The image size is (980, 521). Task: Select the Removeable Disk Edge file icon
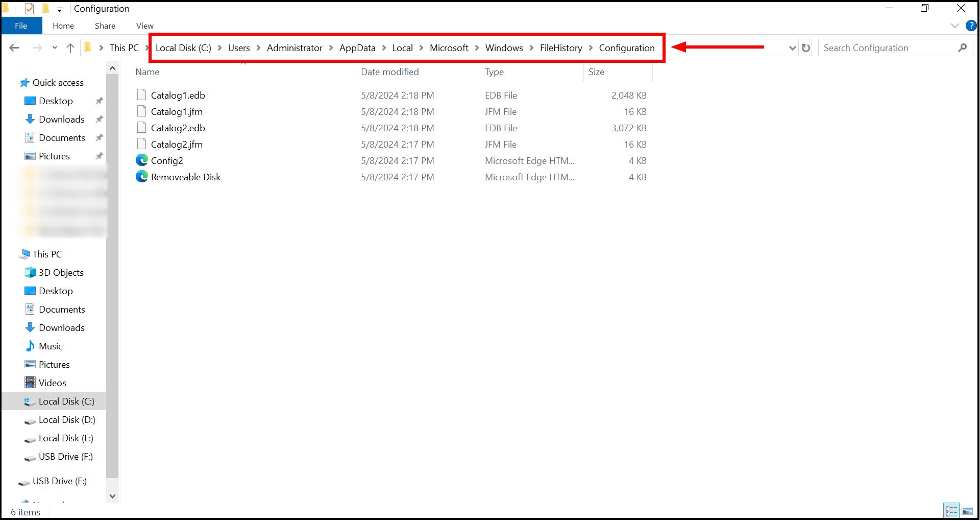click(141, 177)
